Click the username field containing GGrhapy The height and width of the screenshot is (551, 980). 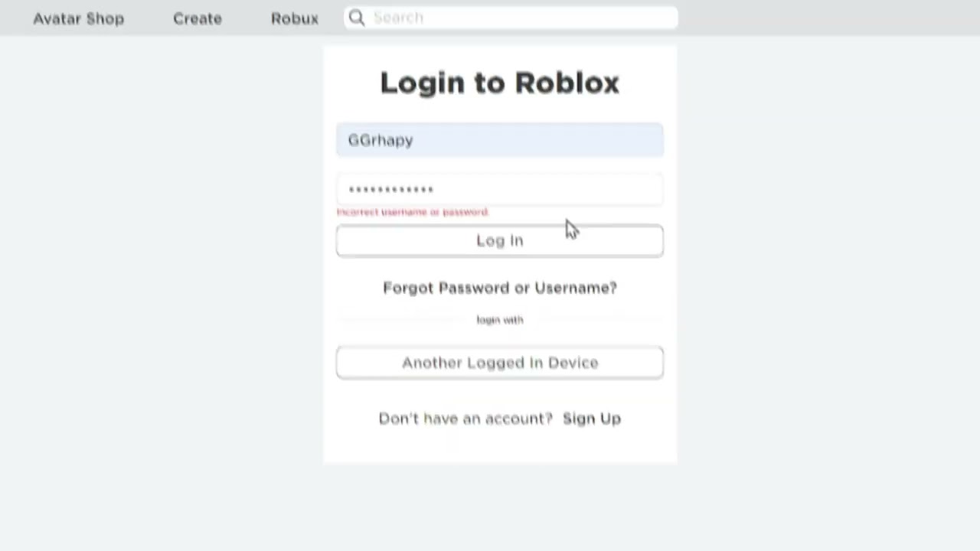[x=500, y=140]
